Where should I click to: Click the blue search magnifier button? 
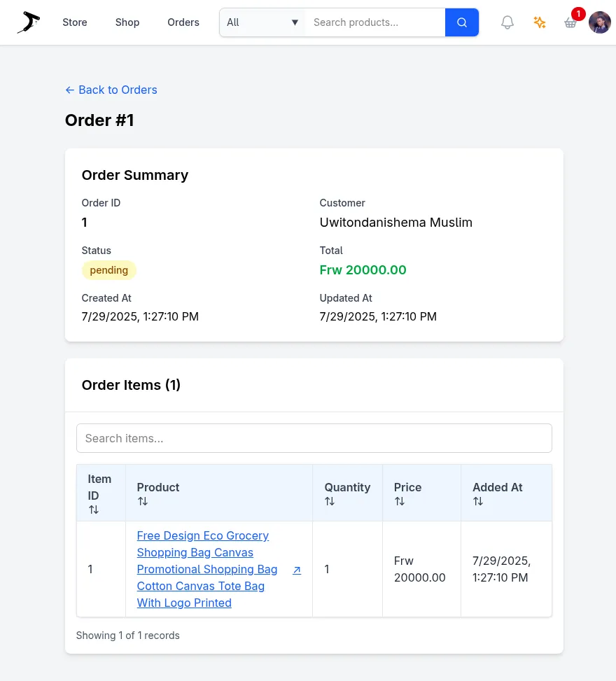coord(462,22)
